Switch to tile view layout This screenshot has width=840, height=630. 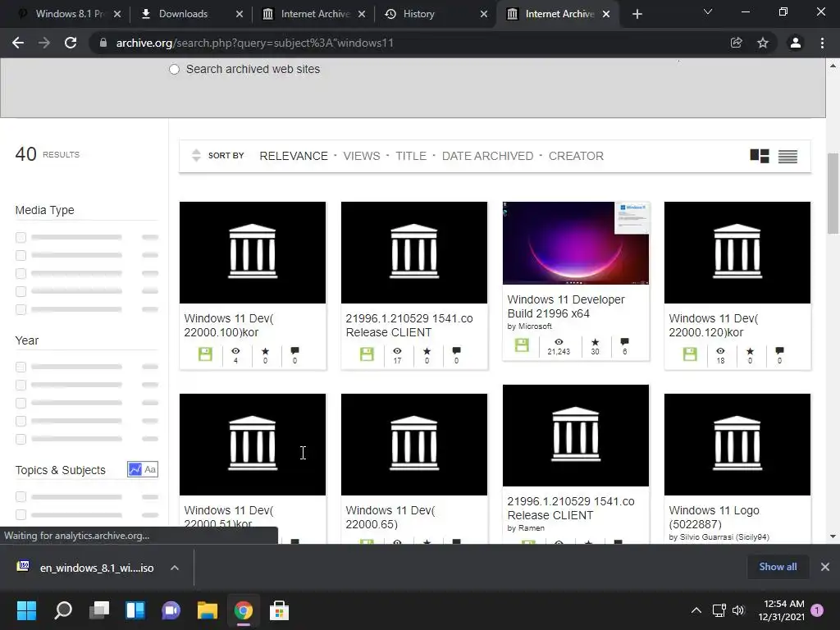759,156
